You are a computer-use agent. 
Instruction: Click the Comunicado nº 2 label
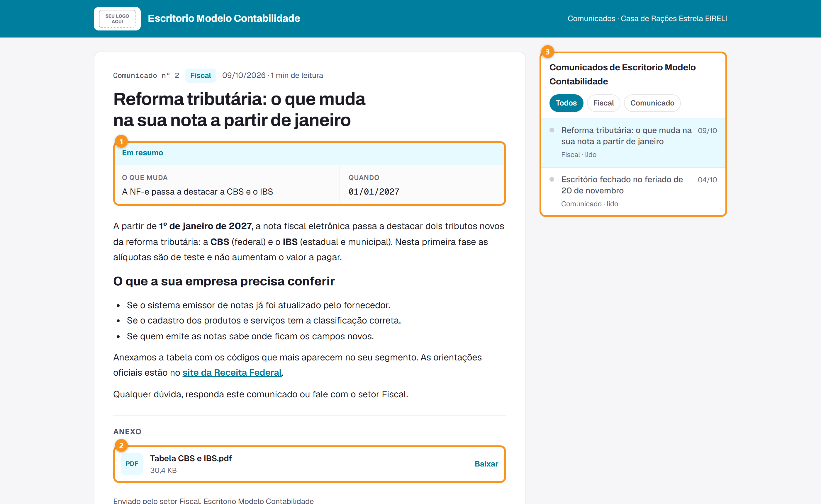146,75
